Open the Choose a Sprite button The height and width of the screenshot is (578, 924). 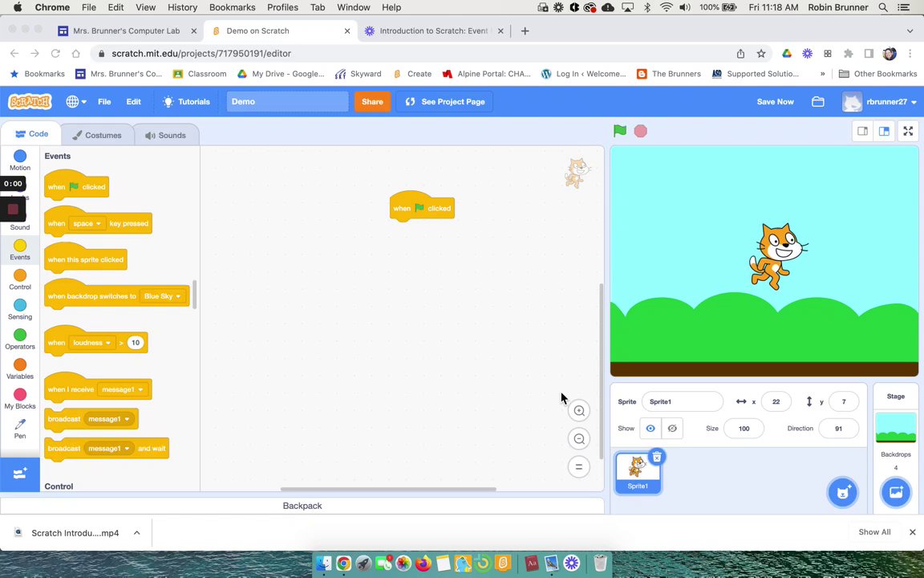point(843,492)
